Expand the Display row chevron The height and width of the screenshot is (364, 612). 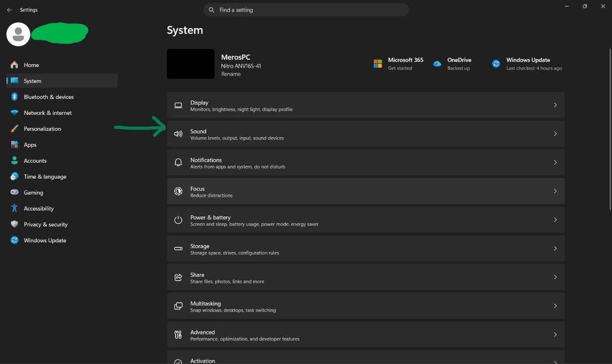point(555,105)
